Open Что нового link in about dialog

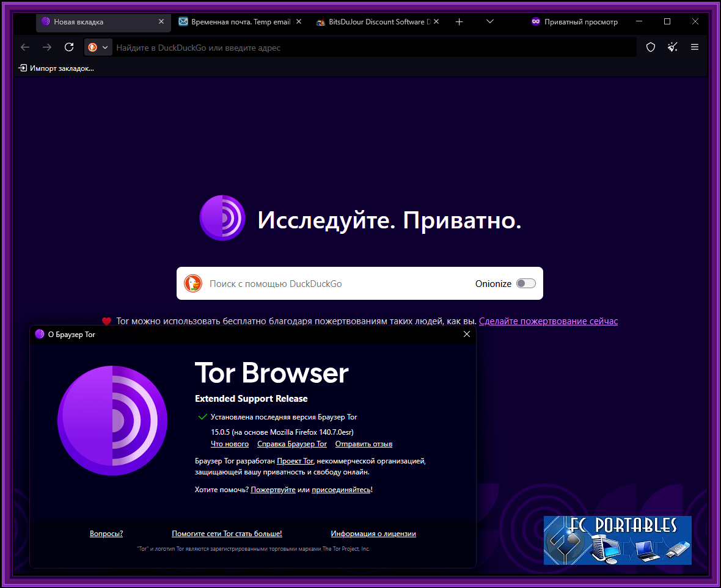[230, 444]
